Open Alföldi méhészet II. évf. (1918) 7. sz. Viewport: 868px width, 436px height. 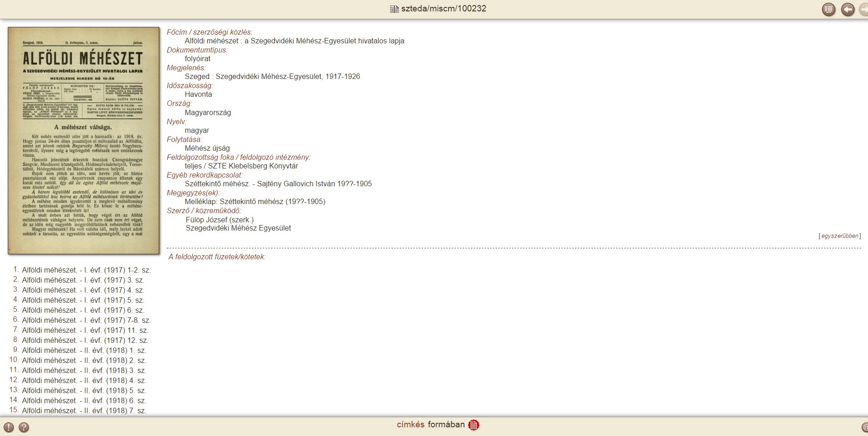pos(84,410)
